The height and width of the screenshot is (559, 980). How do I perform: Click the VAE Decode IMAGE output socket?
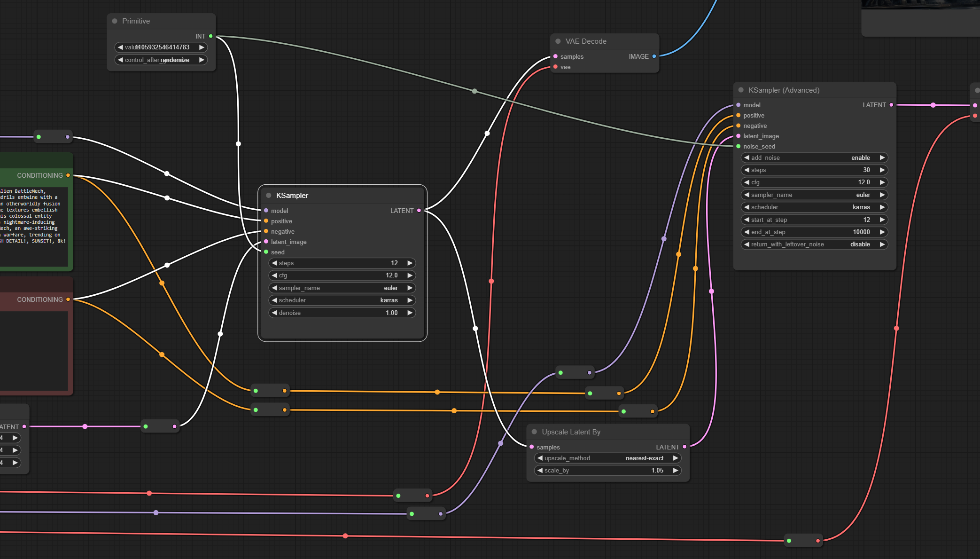[654, 56]
